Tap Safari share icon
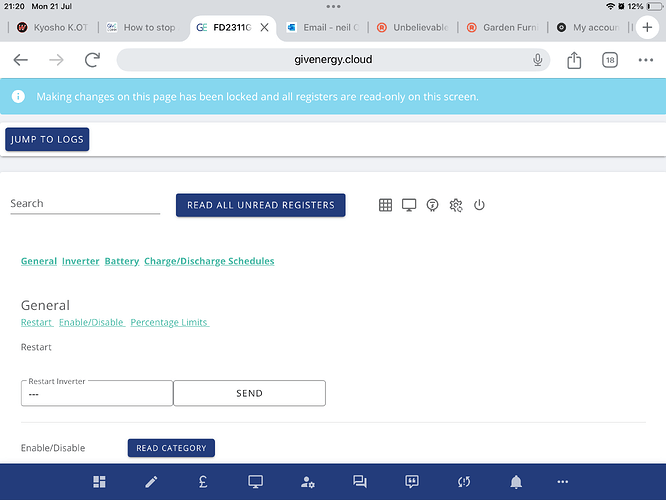This screenshot has width=666, height=500. tap(574, 60)
